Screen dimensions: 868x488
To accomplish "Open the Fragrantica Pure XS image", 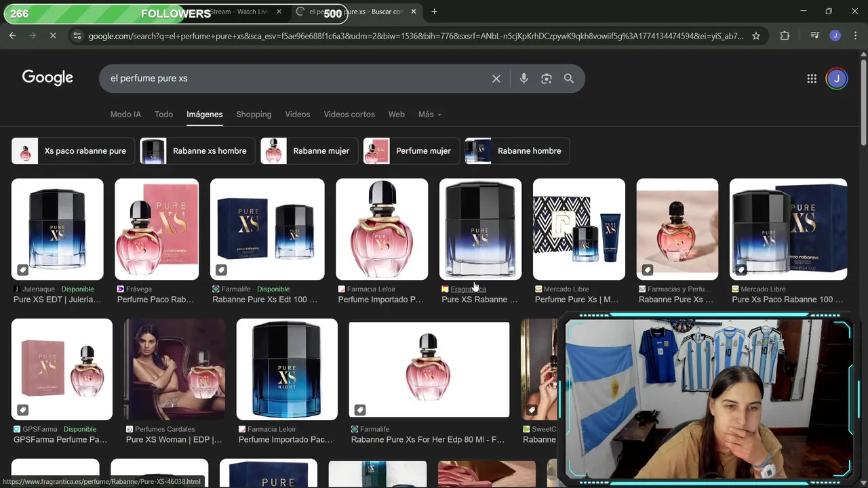I will 481,229.
